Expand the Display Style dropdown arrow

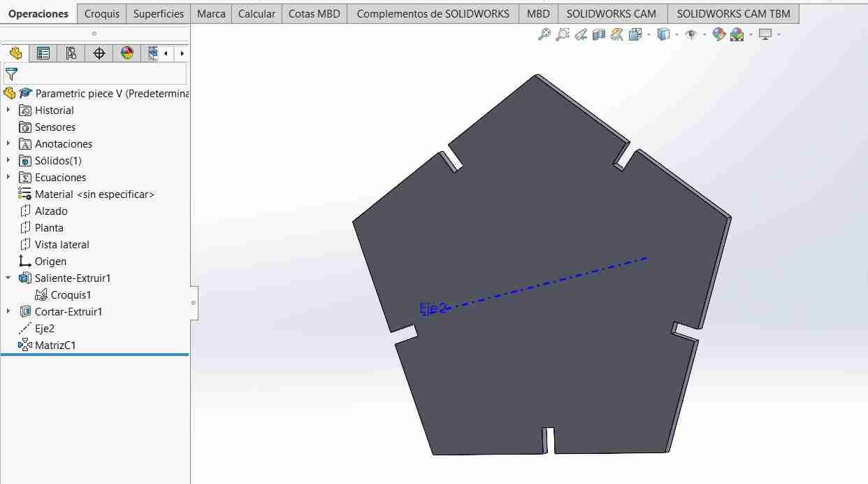676,34
